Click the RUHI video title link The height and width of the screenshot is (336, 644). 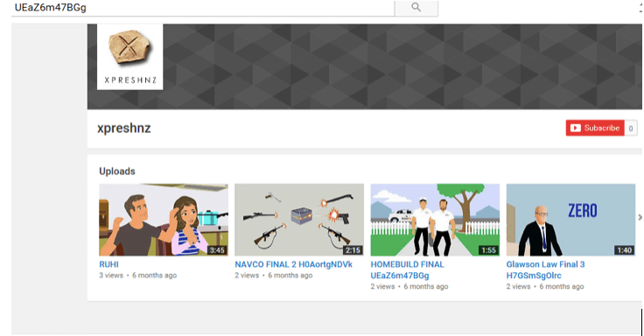pyautogui.click(x=108, y=264)
